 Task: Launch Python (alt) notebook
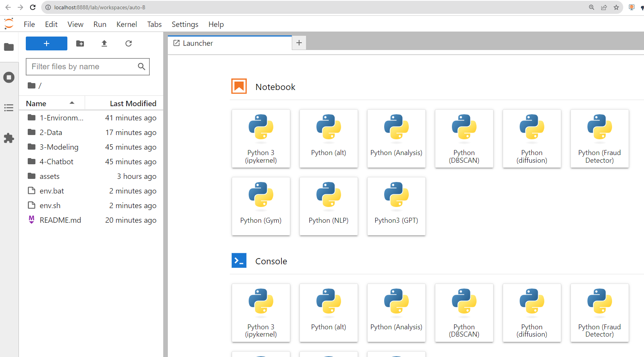(329, 138)
